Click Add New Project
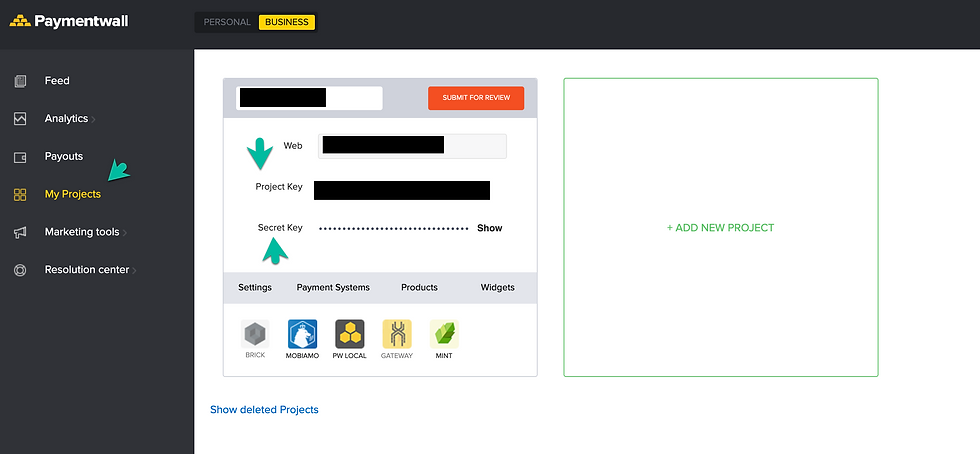The image size is (980, 454). tap(721, 228)
